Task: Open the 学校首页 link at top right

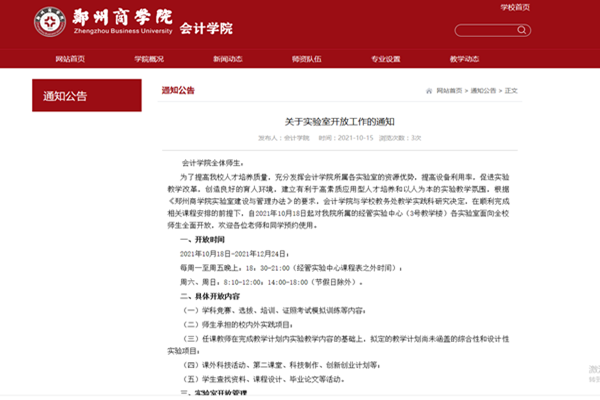Action: [x=515, y=7]
